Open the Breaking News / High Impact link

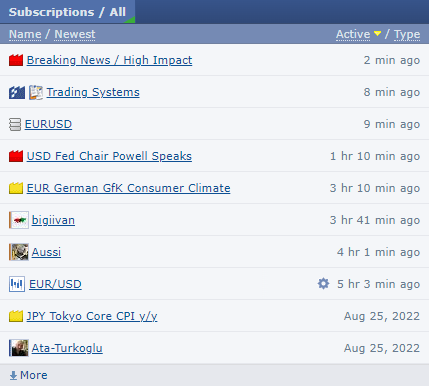pyautogui.click(x=109, y=60)
